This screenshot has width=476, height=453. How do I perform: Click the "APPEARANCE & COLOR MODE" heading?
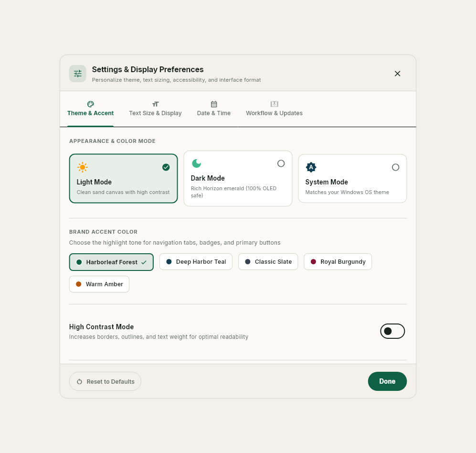pyautogui.click(x=112, y=141)
